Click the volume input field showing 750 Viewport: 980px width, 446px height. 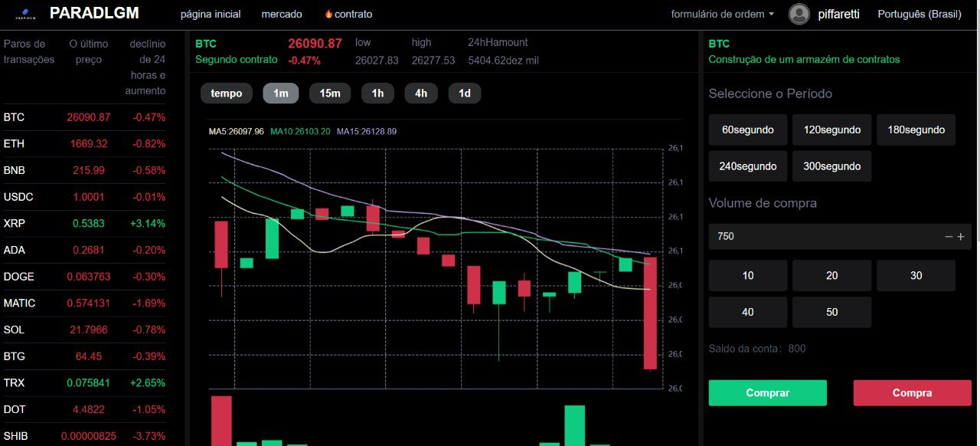[x=823, y=237]
